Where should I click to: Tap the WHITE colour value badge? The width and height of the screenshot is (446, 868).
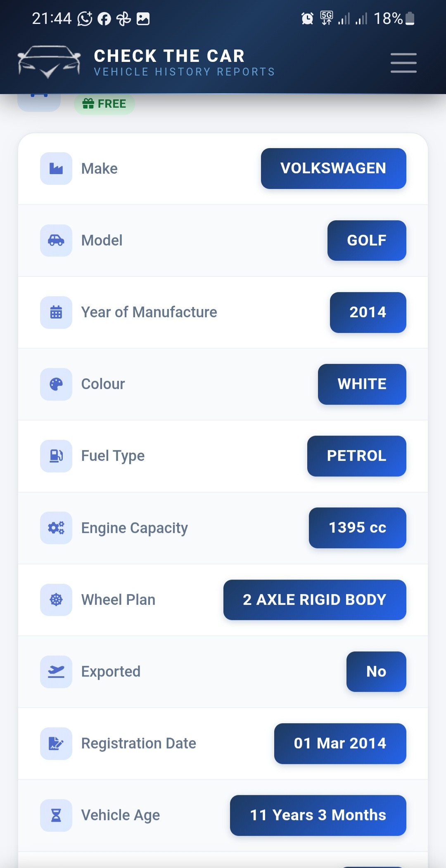(x=362, y=384)
